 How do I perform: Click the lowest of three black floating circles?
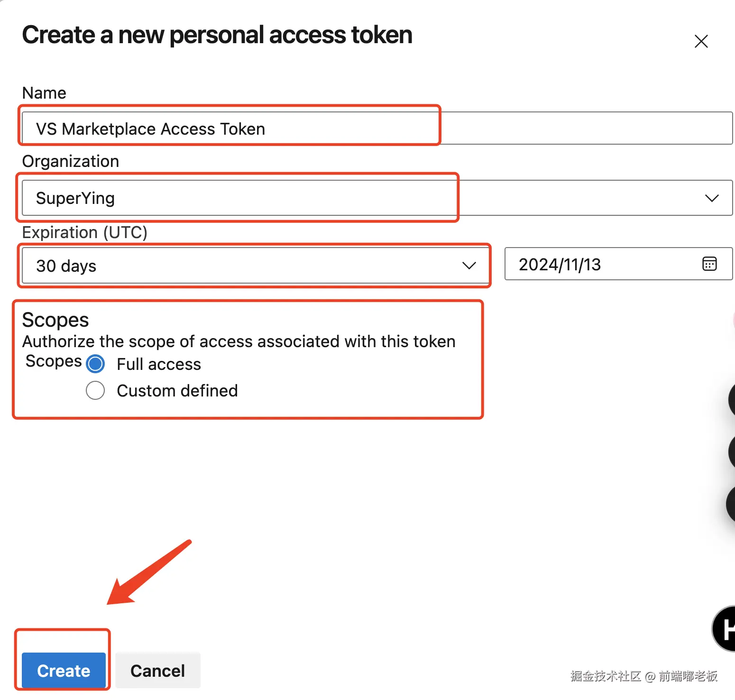(x=731, y=504)
